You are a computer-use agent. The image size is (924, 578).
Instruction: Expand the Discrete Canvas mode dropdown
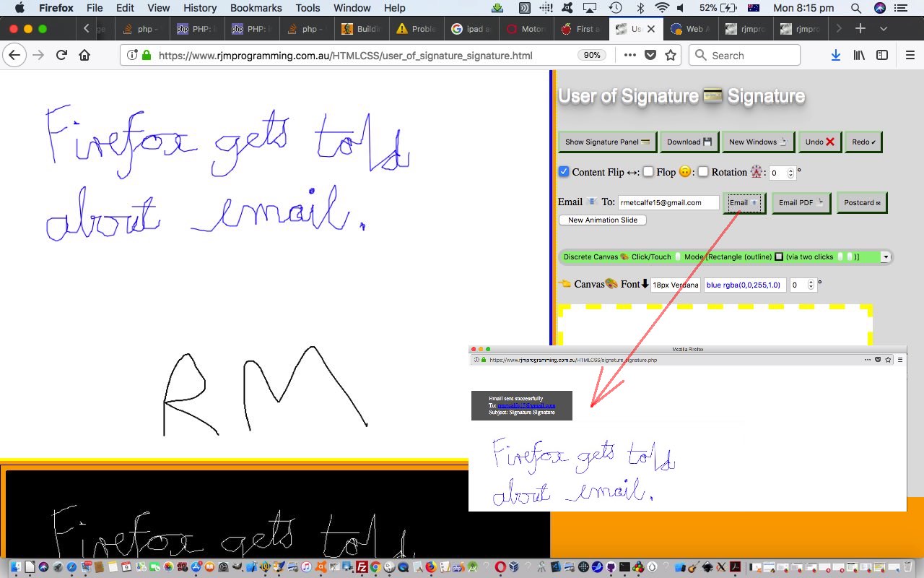tap(886, 256)
